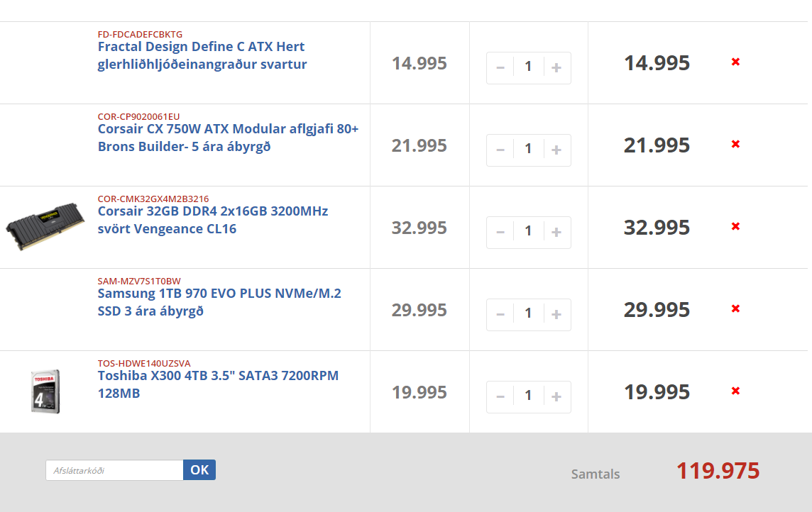Remove Corsair CX 750W power supply item
812x512 pixels.
[735, 145]
